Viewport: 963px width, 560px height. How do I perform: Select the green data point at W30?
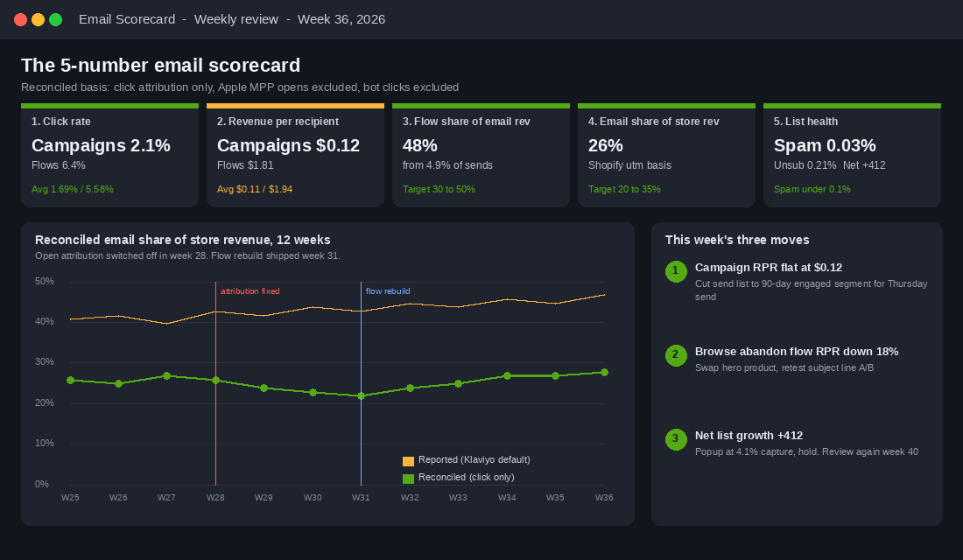pos(313,392)
